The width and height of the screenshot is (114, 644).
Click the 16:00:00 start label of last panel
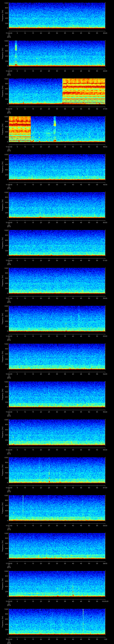[x=9, y=639]
